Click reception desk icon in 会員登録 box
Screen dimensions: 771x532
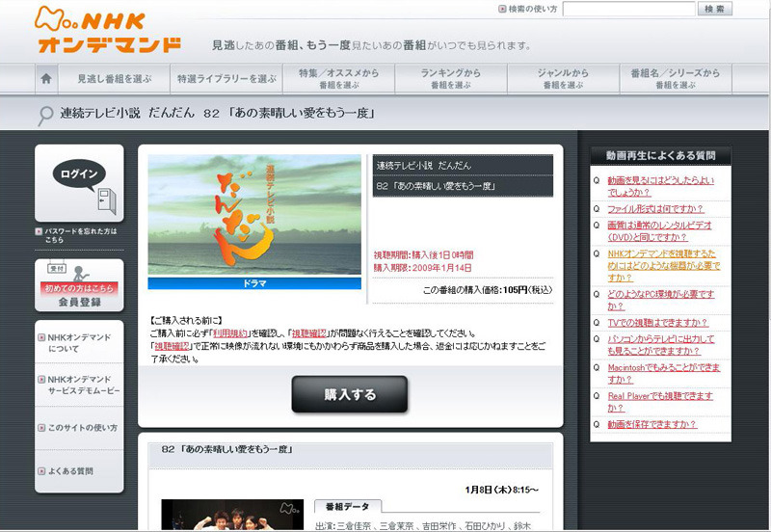(70, 272)
